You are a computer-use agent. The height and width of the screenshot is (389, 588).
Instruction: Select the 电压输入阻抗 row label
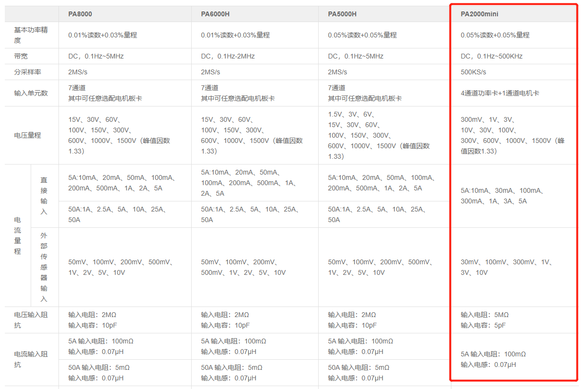pos(31,320)
